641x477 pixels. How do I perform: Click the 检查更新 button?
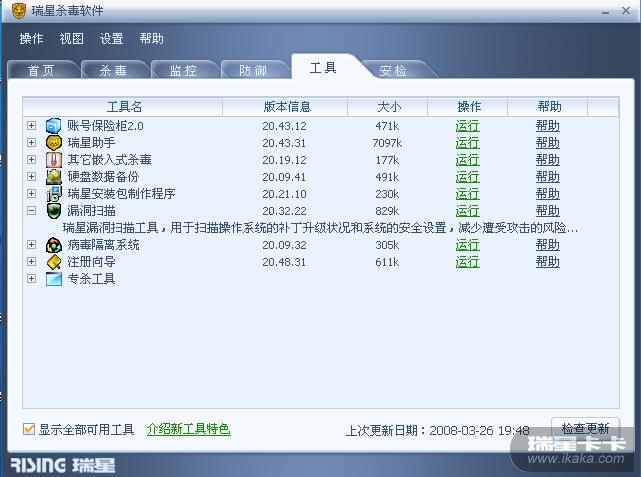point(585,428)
